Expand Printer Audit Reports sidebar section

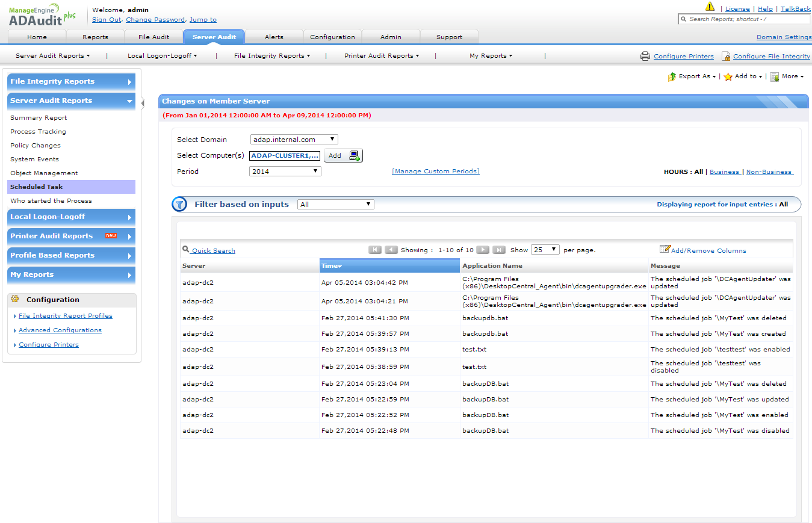tap(72, 237)
